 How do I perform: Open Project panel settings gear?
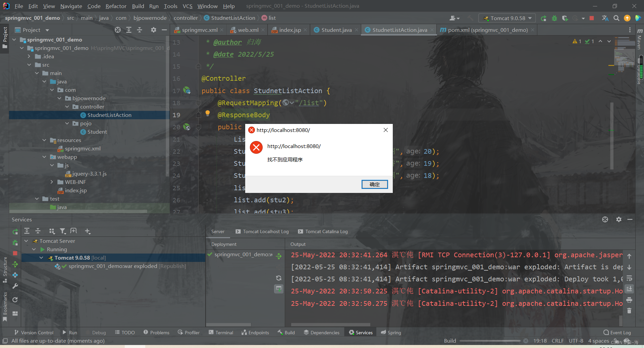click(154, 30)
